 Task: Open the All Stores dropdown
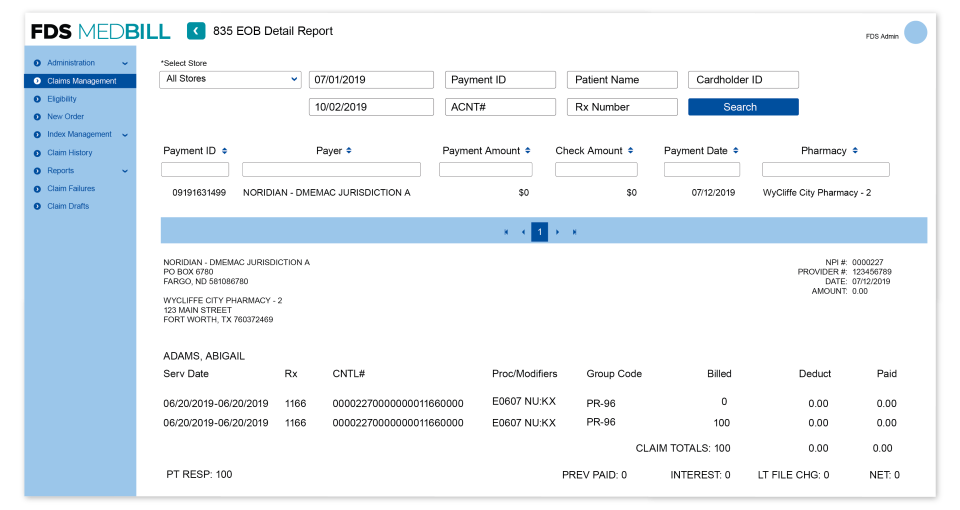coord(230,80)
